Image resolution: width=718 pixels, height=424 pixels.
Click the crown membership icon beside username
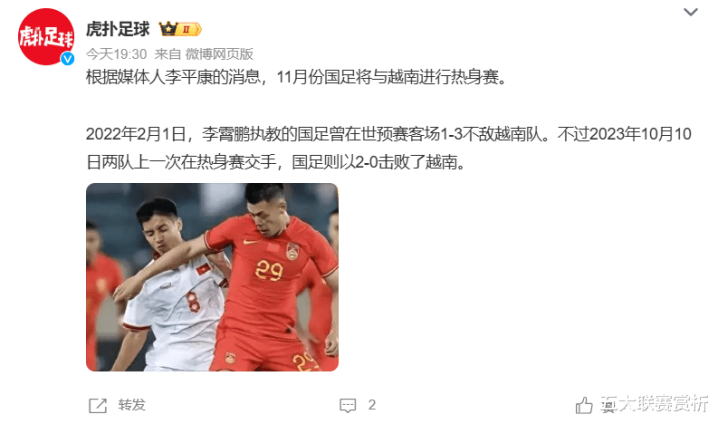coord(168,29)
